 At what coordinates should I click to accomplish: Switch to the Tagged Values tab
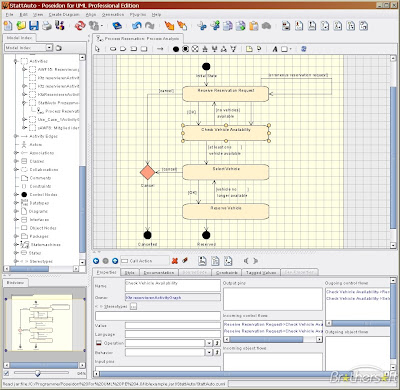(x=261, y=273)
